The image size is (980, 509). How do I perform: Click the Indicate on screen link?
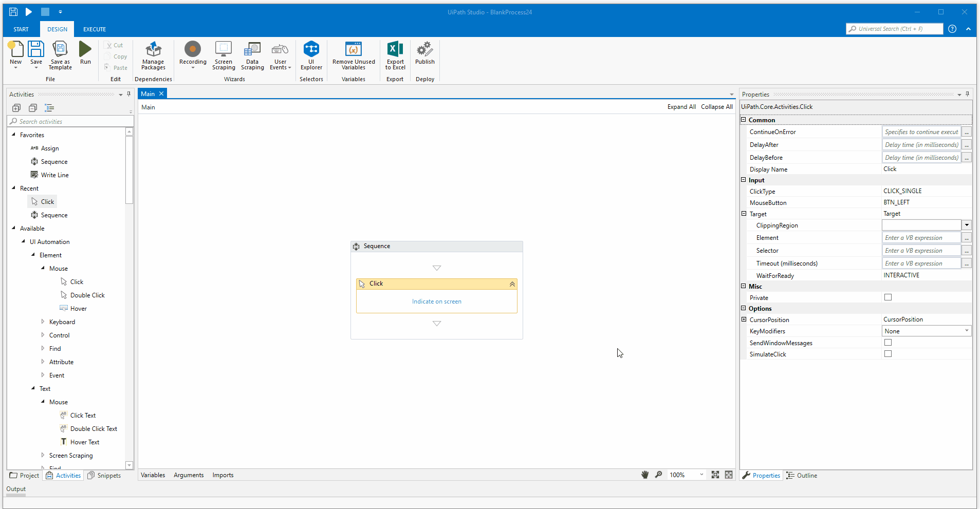437,301
